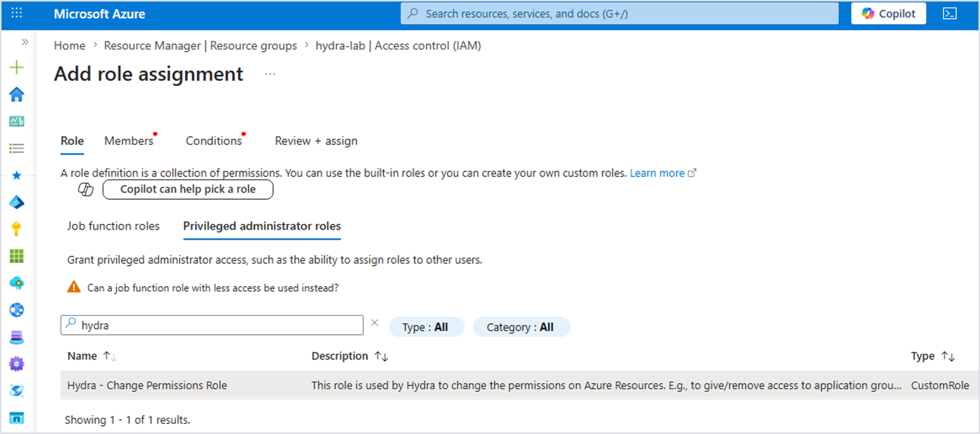The image size is (980, 434).
Task: Switch to the Conditions tab
Action: coord(214,141)
